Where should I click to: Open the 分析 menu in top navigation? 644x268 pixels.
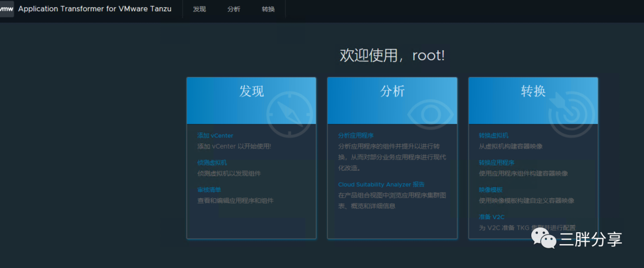click(234, 9)
